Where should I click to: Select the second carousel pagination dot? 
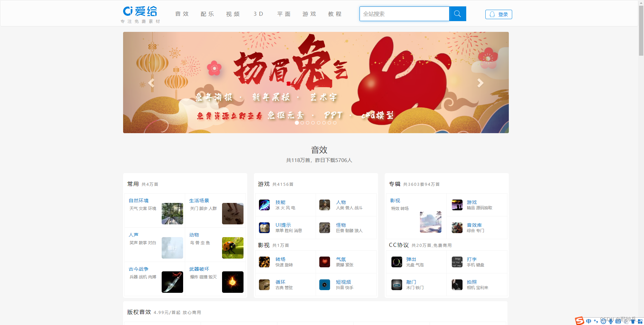(302, 123)
